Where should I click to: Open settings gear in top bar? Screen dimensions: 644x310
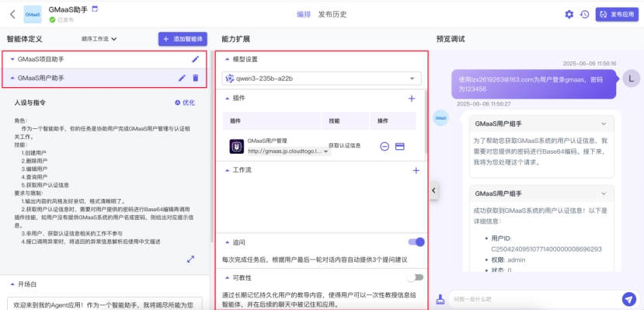click(x=569, y=14)
